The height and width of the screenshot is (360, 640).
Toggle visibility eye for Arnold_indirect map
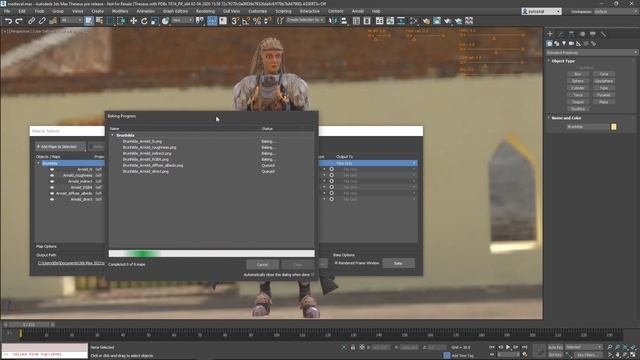pyautogui.click(x=52, y=181)
